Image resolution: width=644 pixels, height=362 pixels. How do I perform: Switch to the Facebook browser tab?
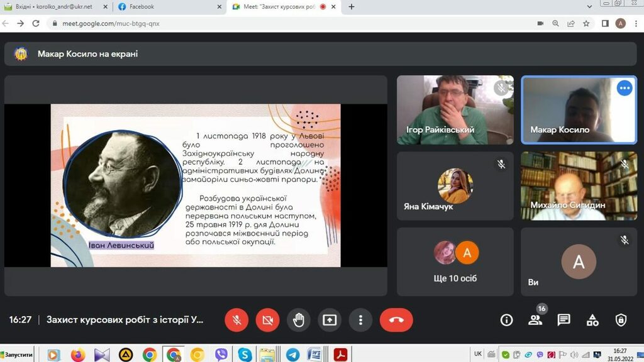pos(168,7)
